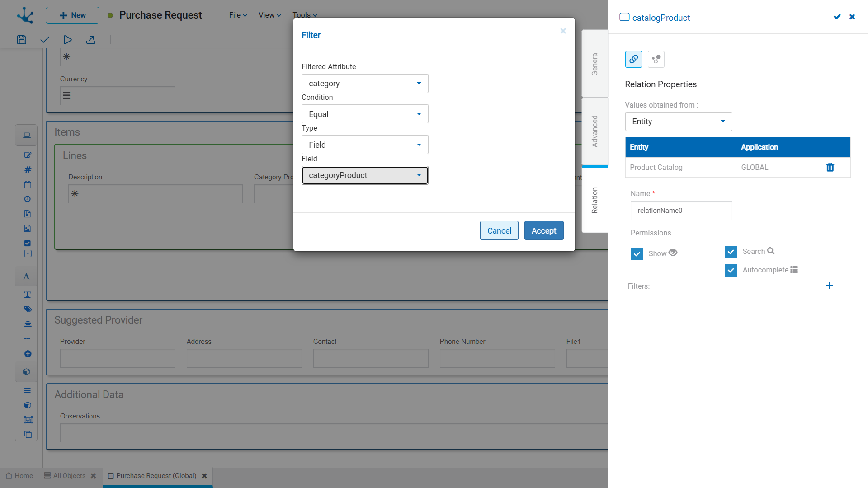868x488 pixels.
Task: Click the export share icon in toolbar
Action: (91, 40)
